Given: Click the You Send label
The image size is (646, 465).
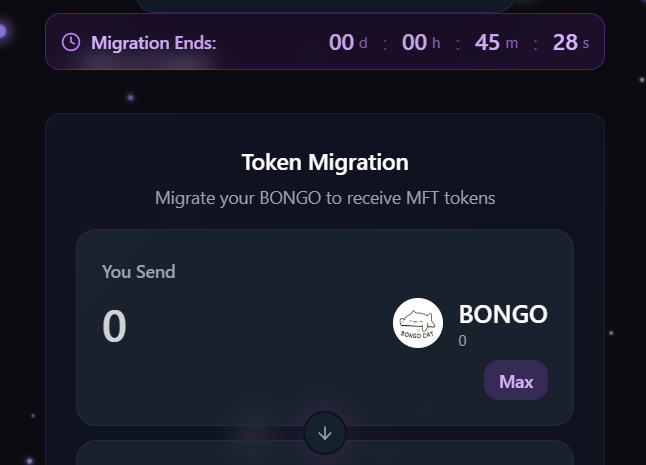Looking at the screenshot, I should point(138,272).
